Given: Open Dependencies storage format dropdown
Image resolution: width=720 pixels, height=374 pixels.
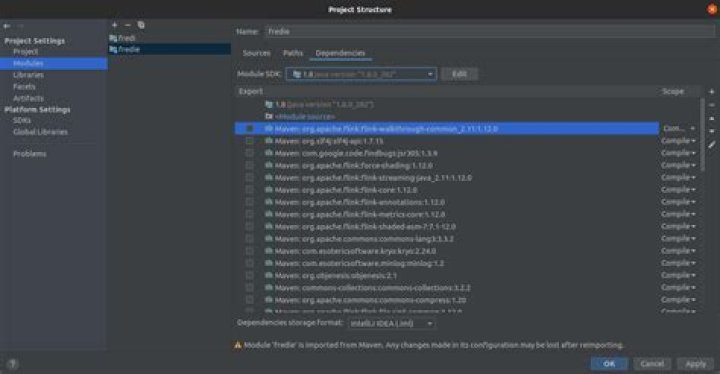Looking at the screenshot, I should pos(391,323).
